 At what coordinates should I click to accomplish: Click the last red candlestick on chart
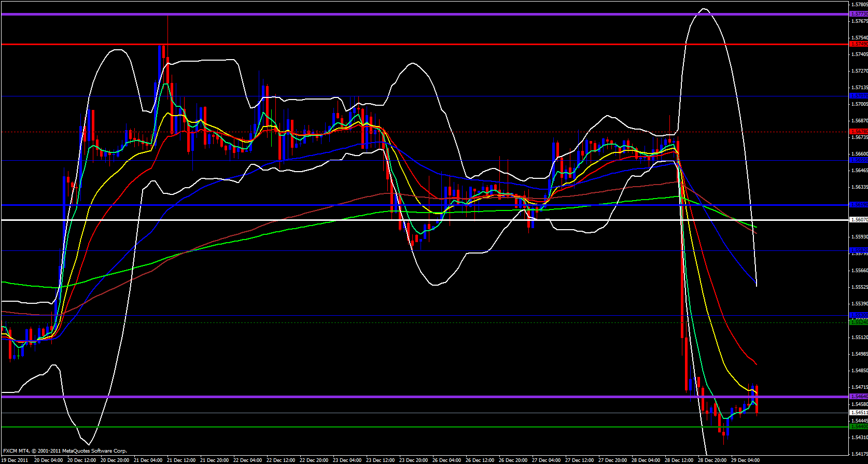coord(757,399)
